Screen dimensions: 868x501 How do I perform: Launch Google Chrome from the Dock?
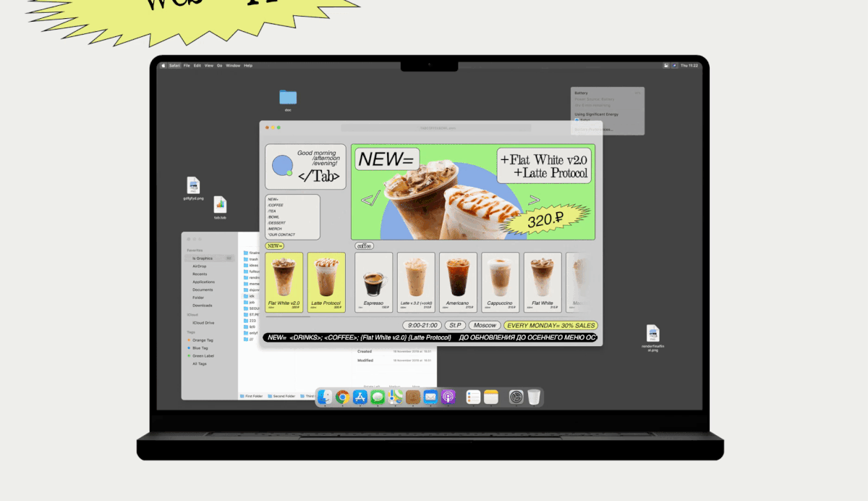pyautogui.click(x=343, y=397)
